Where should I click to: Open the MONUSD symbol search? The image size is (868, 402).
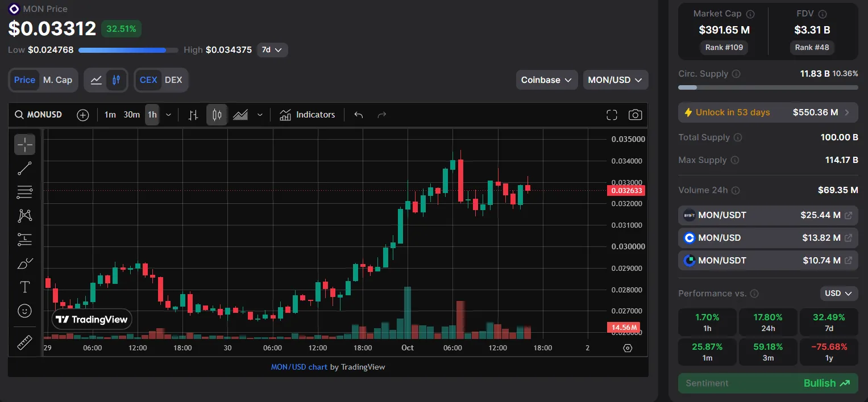[x=39, y=115]
